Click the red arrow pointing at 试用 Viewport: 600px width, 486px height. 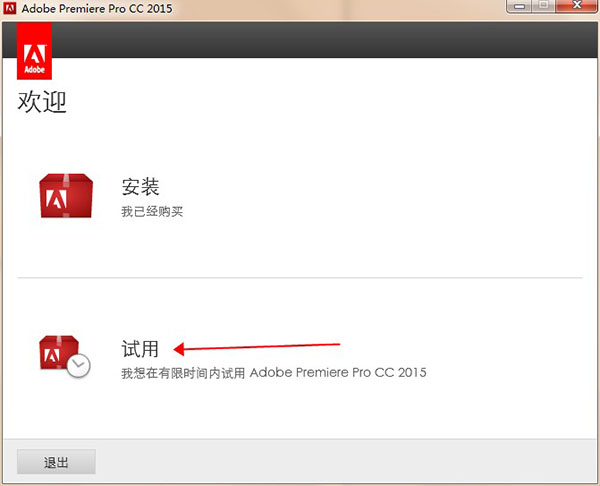(258, 348)
